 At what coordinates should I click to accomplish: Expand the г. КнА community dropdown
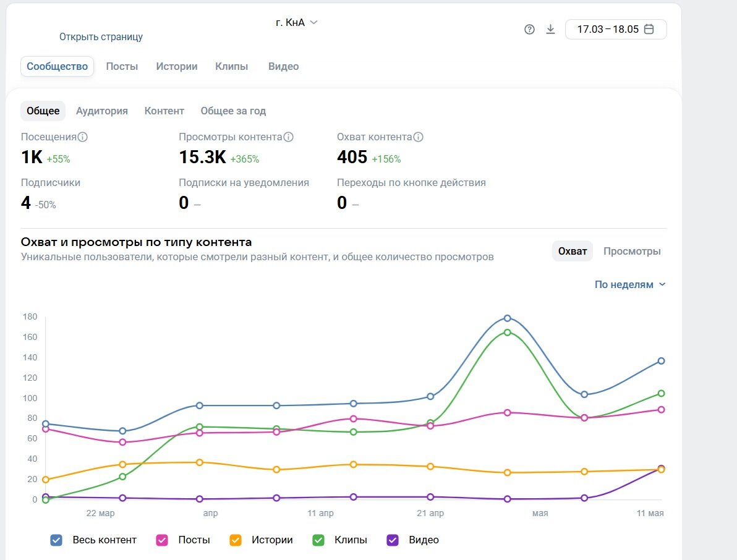(297, 22)
